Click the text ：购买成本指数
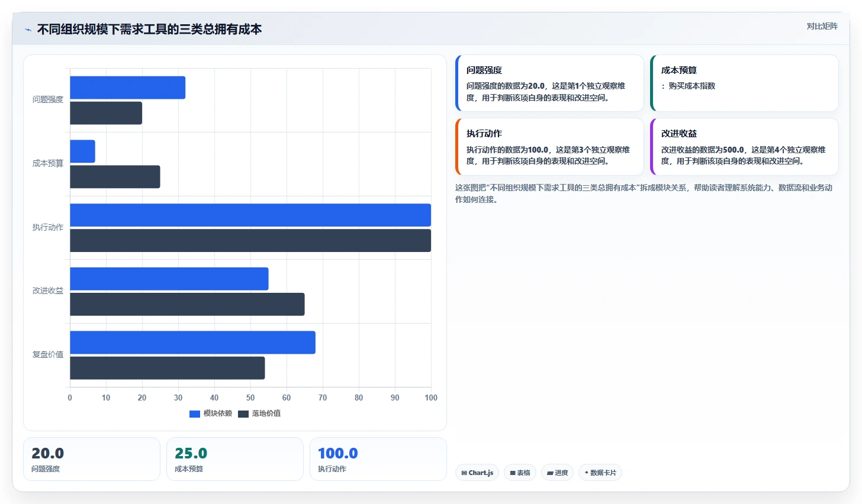Screen dimensions: 862x504 688,86
